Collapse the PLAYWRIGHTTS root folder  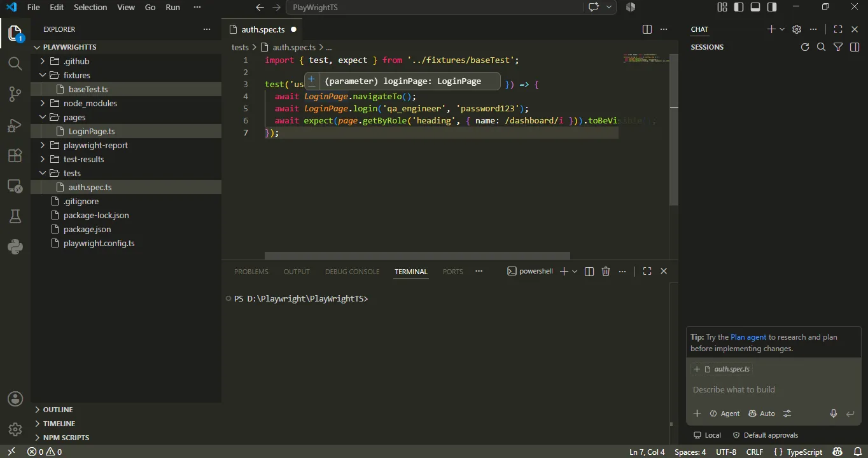pyautogui.click(x=37, y=47)
